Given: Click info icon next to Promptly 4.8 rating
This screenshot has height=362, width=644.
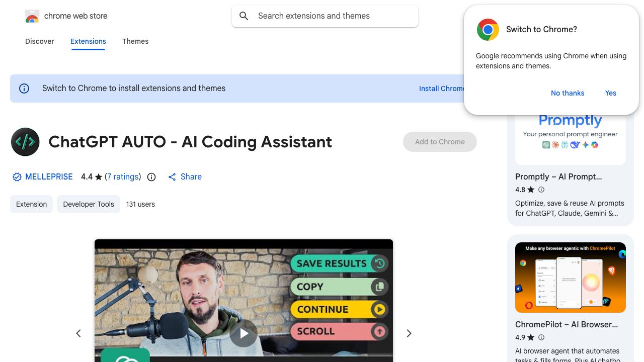Looking at the screenshot, I should (x=541, y=190).
